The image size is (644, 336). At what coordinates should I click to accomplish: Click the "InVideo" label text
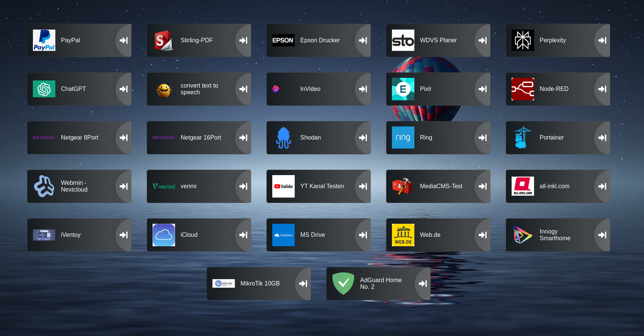coord(310,89)
